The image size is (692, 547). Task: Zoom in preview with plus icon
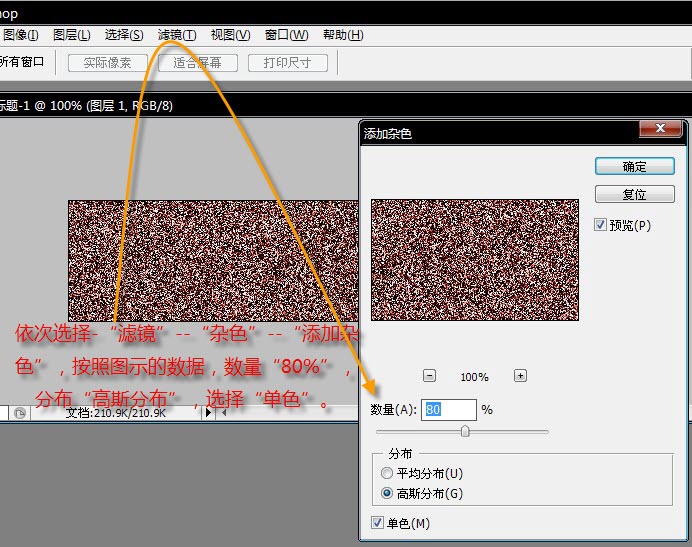(520, 376)
